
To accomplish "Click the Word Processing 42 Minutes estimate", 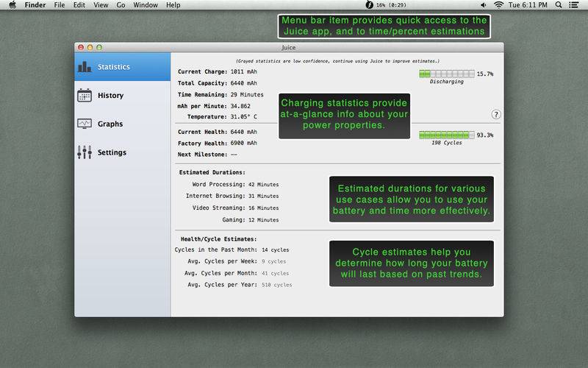I will coord(264,185).
